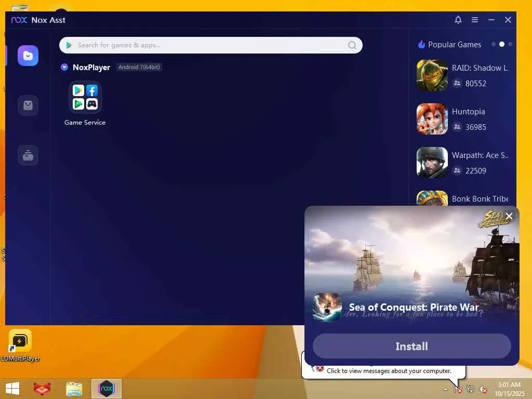The image size is (532, 399).
Task: Select the second Popular Games page dot
Action: click(502, 44)
